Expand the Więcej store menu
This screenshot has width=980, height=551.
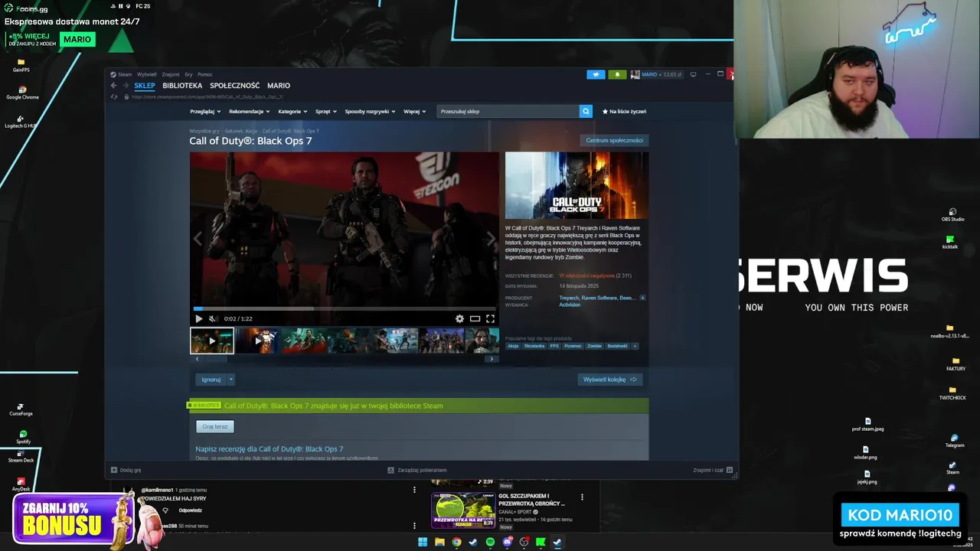[x=414, y=112]
